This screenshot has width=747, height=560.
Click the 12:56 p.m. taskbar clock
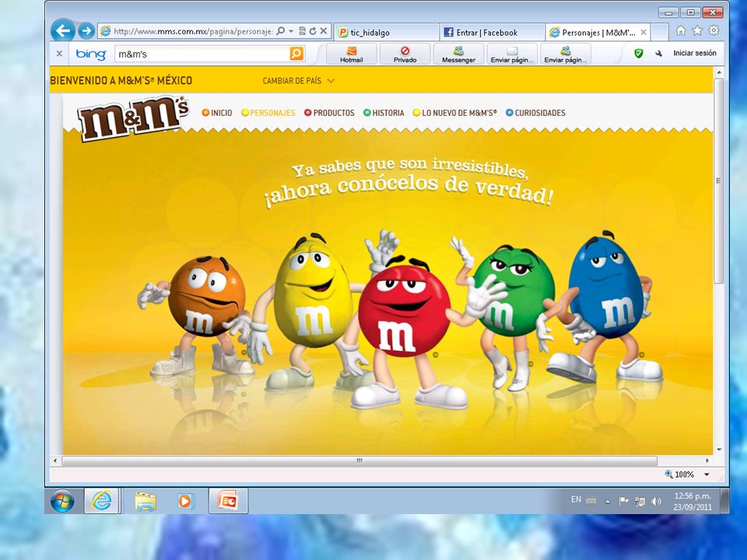(x=693, y=502)
